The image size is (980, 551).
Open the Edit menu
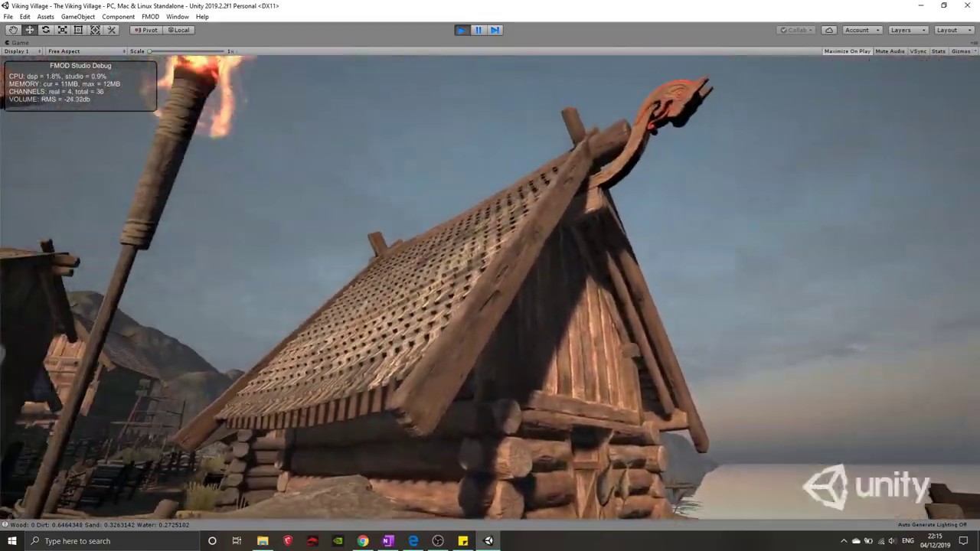[25, 17]
